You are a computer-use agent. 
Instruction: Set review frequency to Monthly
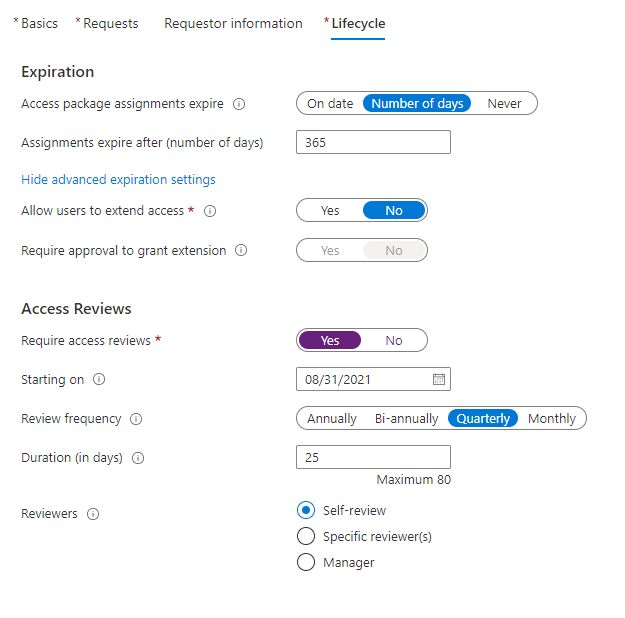pyautogui.click(x=551, y=419)
